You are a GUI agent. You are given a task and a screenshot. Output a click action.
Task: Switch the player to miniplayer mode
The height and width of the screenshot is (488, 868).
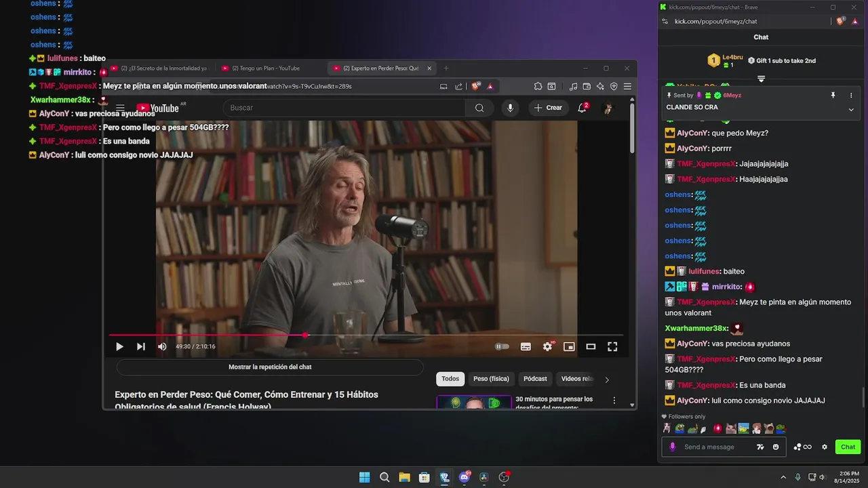pos(569,346)
